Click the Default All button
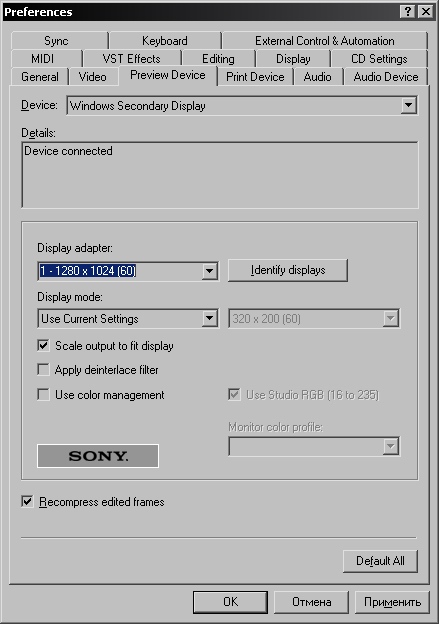 click(380, 561)
